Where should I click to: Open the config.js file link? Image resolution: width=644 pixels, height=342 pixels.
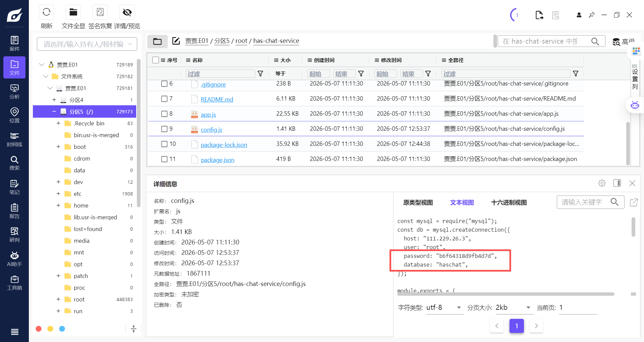[211, 129]
